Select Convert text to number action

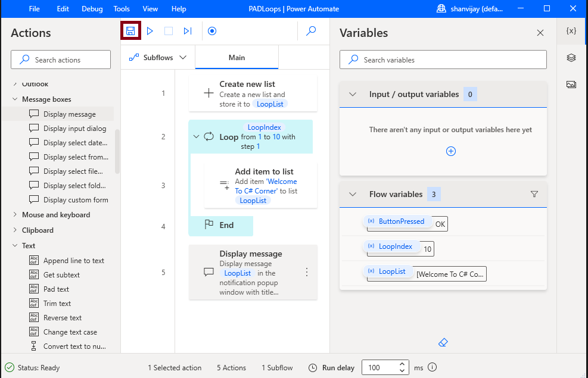click(67, 346)
